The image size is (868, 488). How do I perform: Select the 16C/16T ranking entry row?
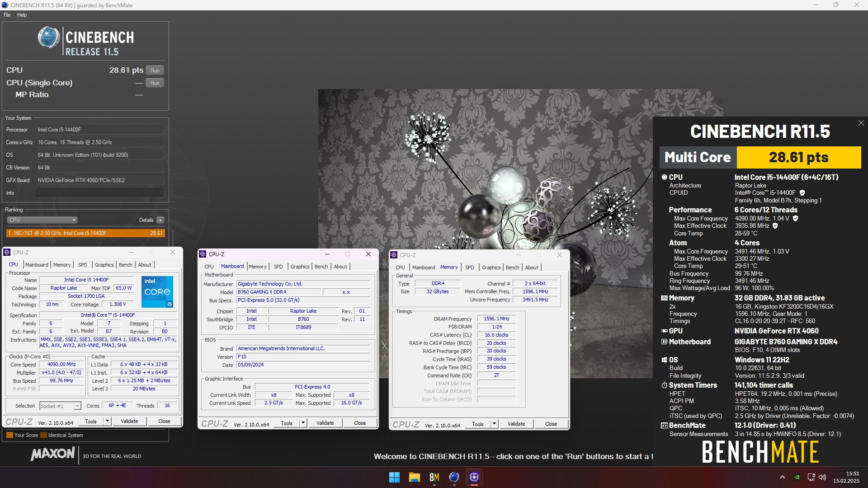coord(85,233)
